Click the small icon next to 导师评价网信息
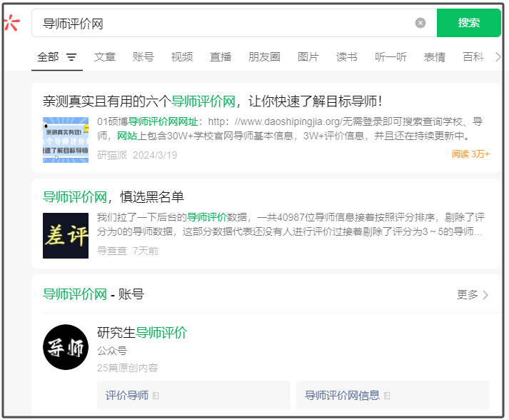Screen dimensions: 509x420 pos(387,396)
